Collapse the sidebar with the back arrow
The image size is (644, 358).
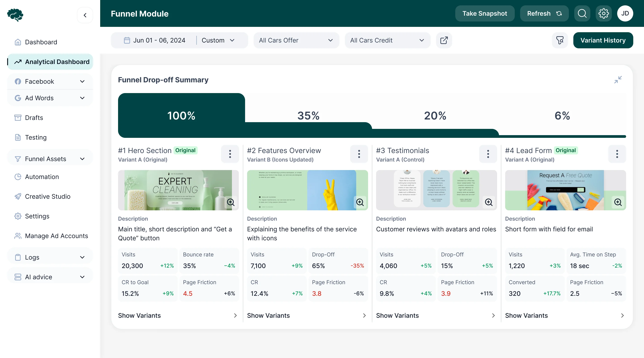coord(85,15)
